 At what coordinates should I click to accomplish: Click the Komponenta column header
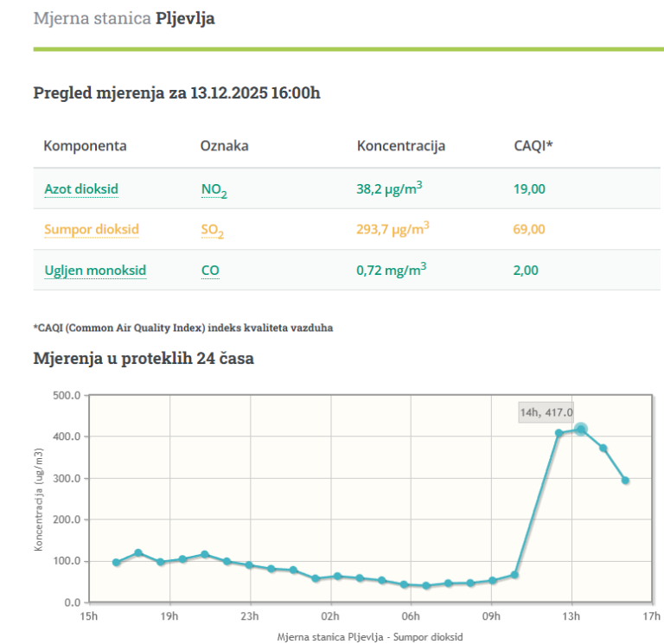pyautogui.click(x=85, y=145)
